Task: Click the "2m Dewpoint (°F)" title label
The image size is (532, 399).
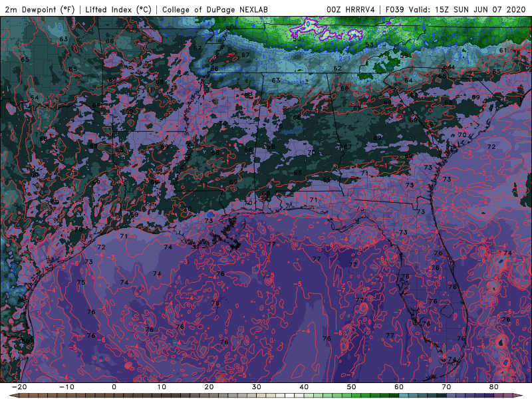Action: (40, 9)
